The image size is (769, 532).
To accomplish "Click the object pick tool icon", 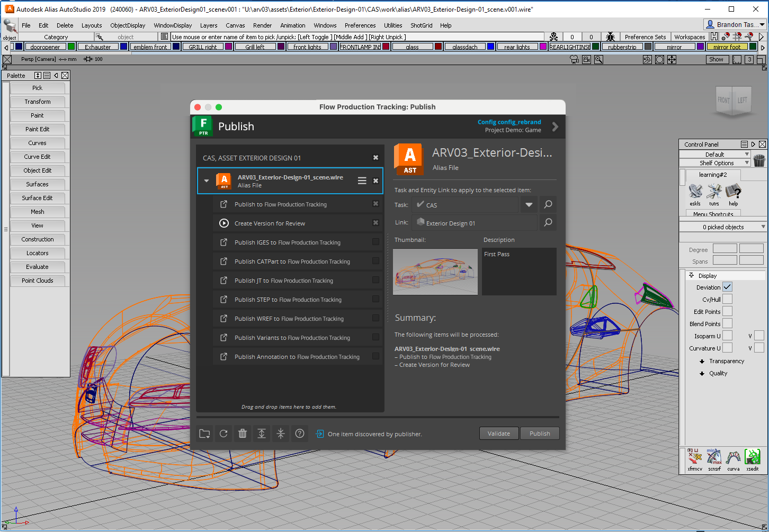I will click(x=10, y=29).
